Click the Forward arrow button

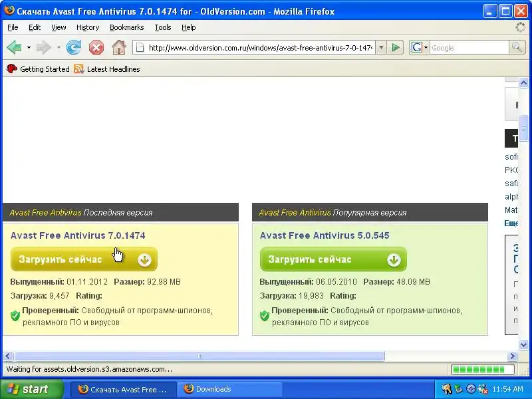pos(43,47)
